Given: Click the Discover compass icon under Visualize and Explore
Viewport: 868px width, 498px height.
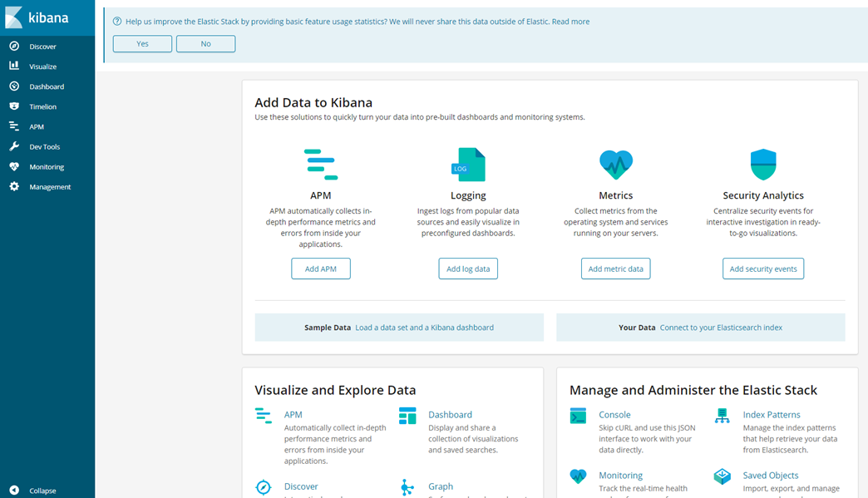Looking at the screenshot, I should [264, 487].
